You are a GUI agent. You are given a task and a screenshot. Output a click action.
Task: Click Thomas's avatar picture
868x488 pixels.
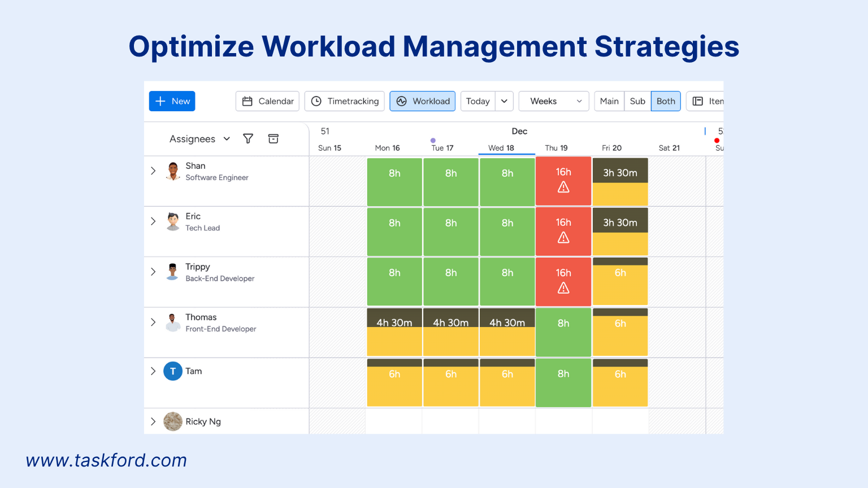(x=173, y=322)
